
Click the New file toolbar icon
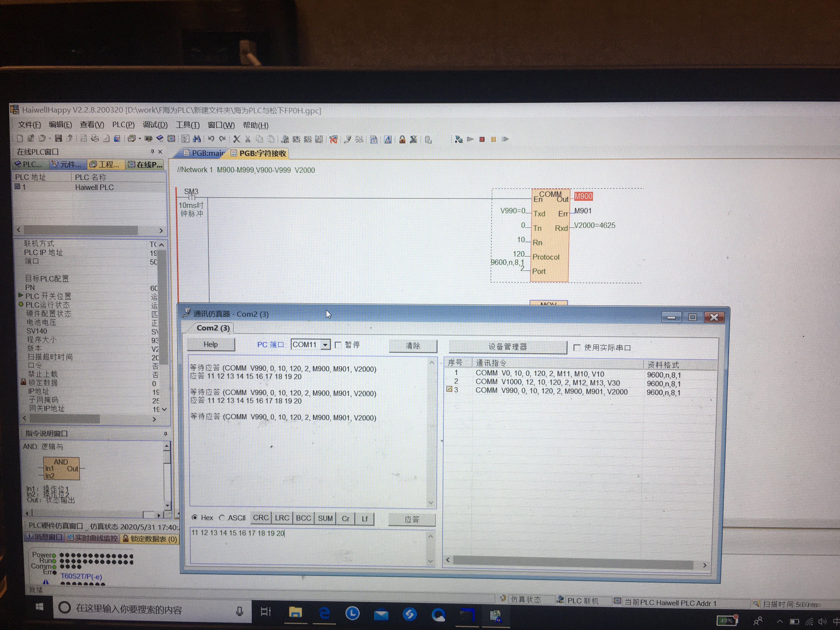click(x=20, y=138)
